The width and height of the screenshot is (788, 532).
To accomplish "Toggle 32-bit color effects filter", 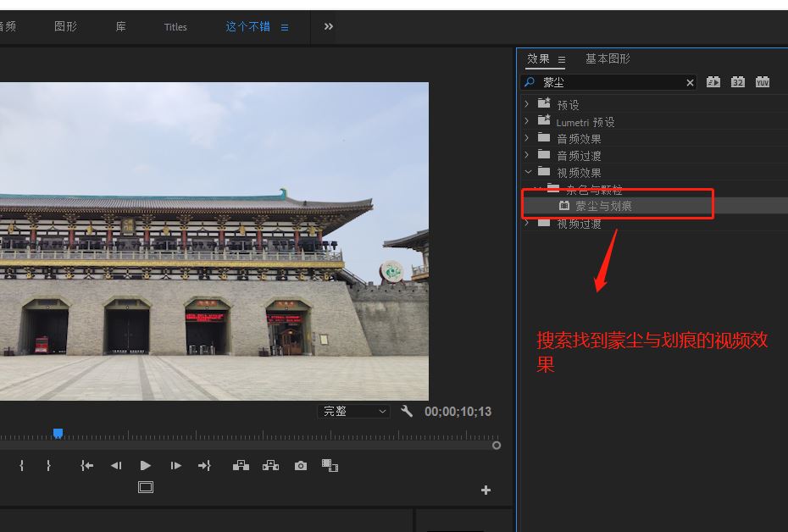I will click(x=738, y=82).
